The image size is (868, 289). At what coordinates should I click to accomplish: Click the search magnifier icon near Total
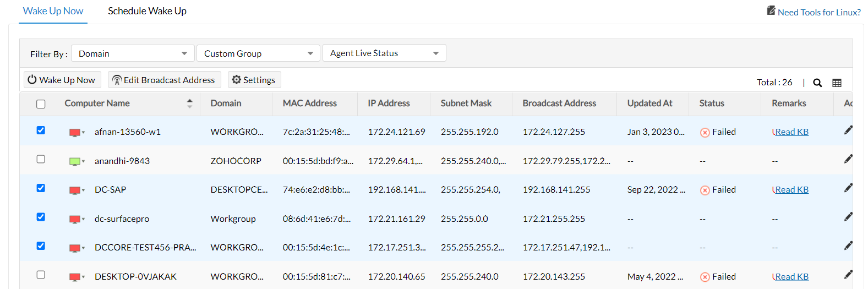pyautogui.click(x=817, y=83)
